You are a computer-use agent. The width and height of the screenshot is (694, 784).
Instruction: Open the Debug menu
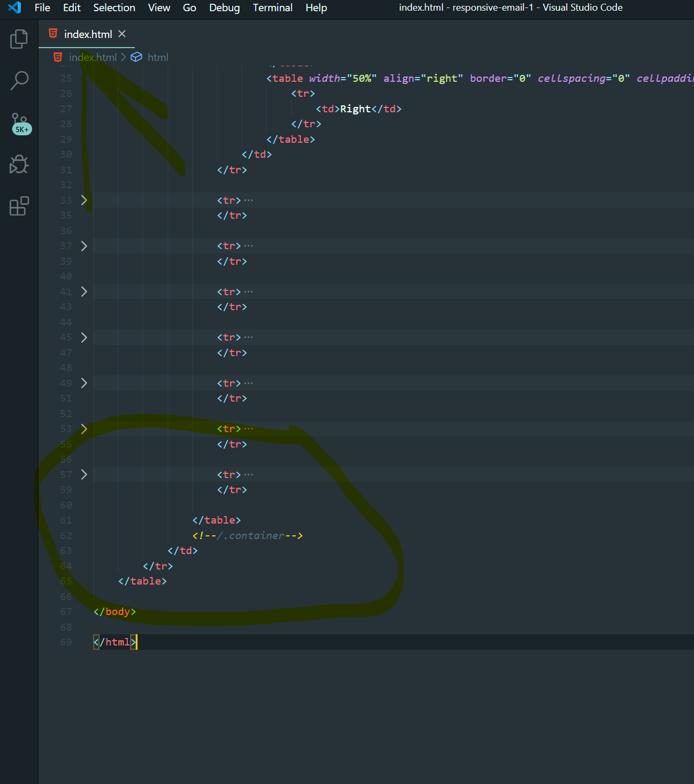[x=224, y=7]
